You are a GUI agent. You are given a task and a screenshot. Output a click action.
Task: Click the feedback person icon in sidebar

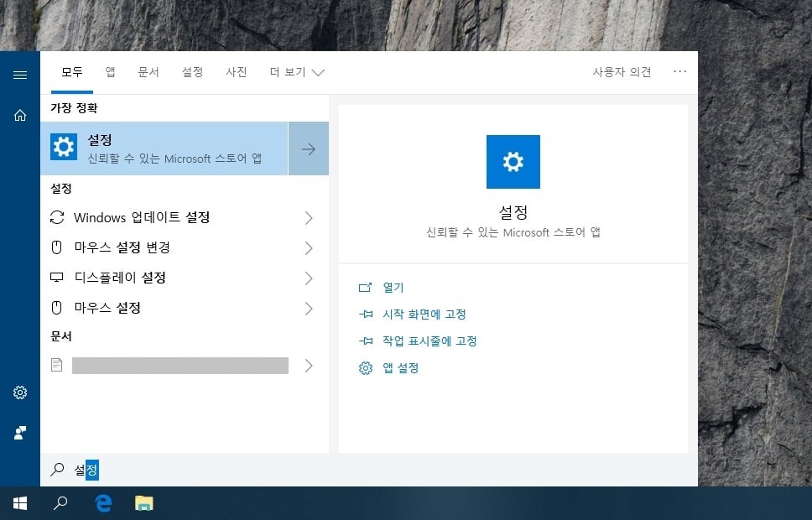click(x=19, y=433)
